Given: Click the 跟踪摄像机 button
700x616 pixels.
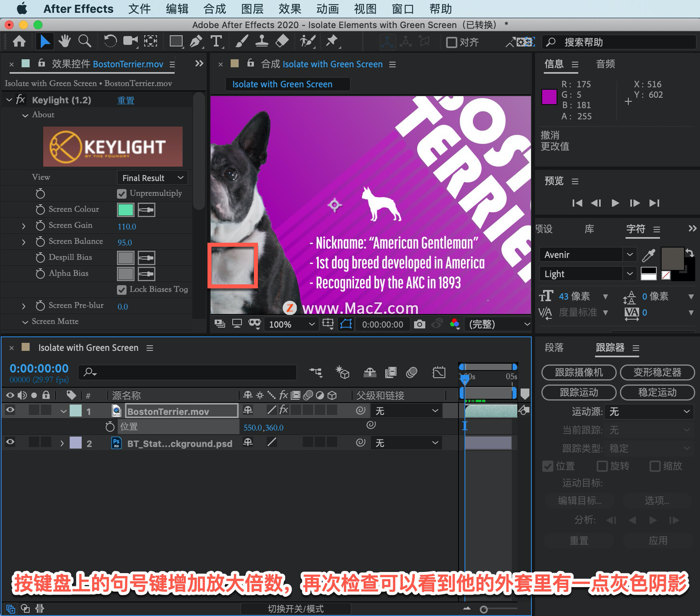Looking at the screenshot, I should (579, 372).
